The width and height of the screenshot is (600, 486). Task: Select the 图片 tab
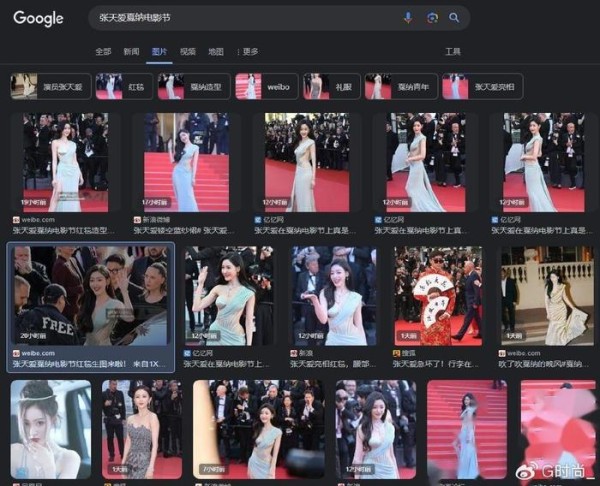159,52
